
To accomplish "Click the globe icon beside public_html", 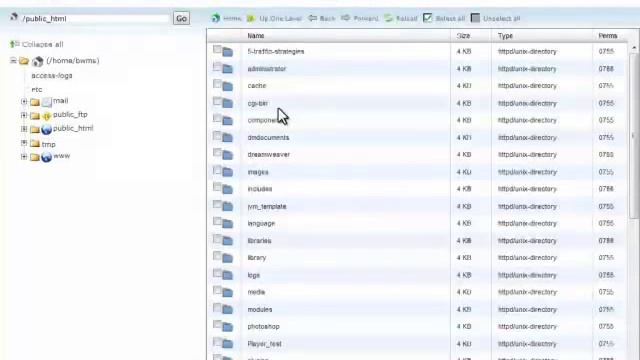I will (x=46, y=129).
